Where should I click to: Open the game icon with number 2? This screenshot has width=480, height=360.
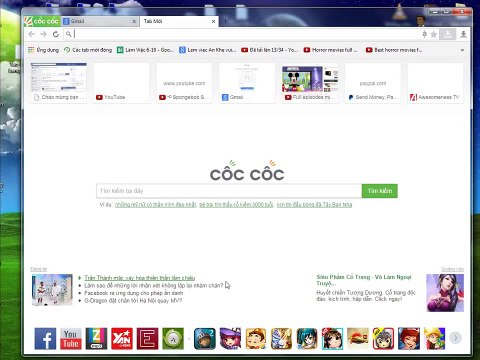click(x=205, y=339)
